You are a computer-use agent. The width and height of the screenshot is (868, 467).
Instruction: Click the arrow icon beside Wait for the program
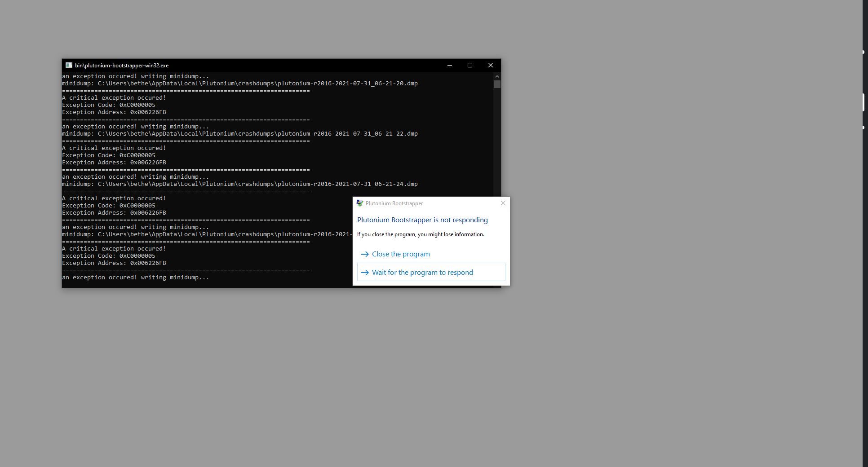[x=365, y=273]
